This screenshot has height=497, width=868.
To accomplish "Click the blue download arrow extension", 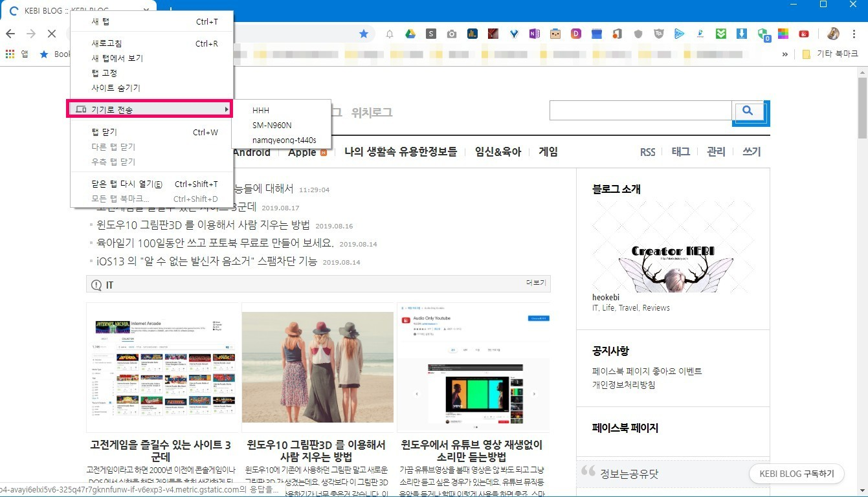I will click(742, 34).
